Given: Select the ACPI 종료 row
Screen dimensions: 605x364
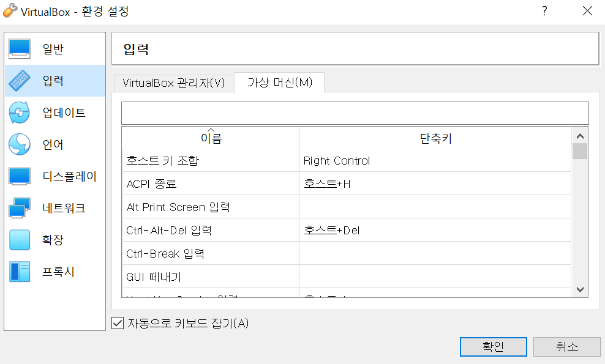Looking at the screenshot, I should coord(347,184).
